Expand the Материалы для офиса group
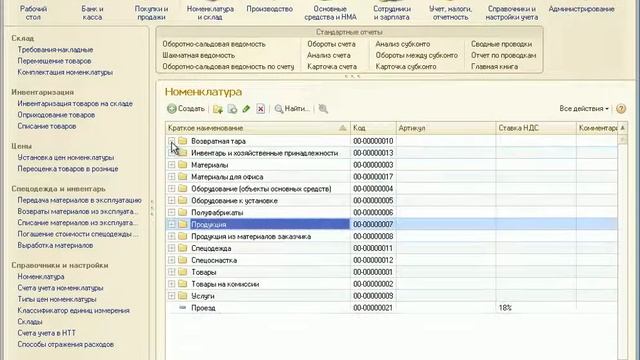Screen dimensions: 640x360 (x=171, y=177)
